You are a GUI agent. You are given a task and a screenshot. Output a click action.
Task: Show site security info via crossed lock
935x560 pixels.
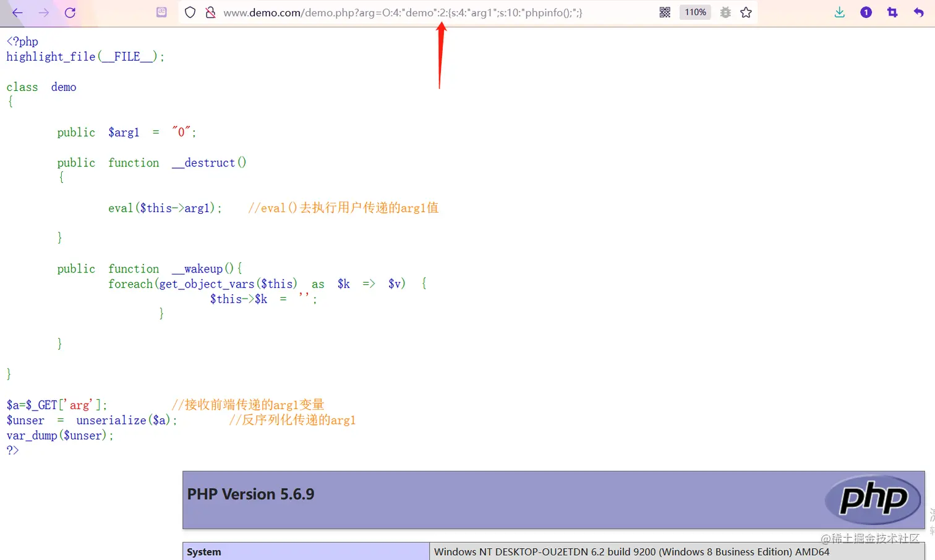210,12
